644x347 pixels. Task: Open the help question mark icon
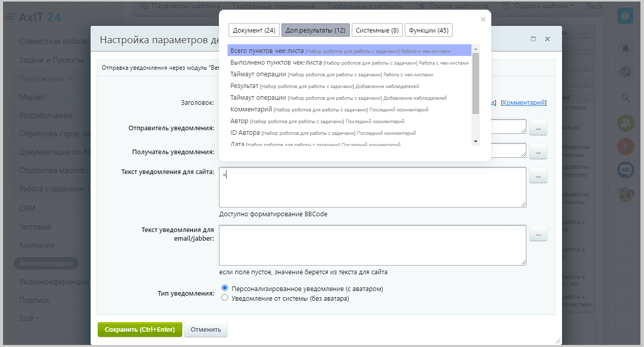pos(625,16)
